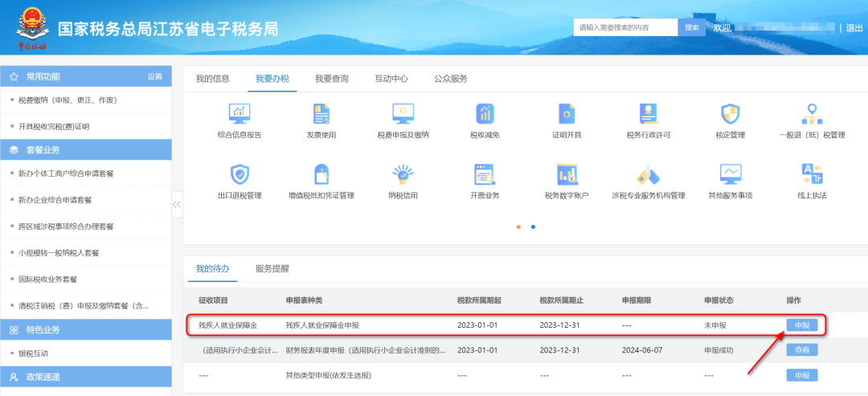Click the 未申报 status cell
This screenshot has height=396, width=868.
point(714,325)
